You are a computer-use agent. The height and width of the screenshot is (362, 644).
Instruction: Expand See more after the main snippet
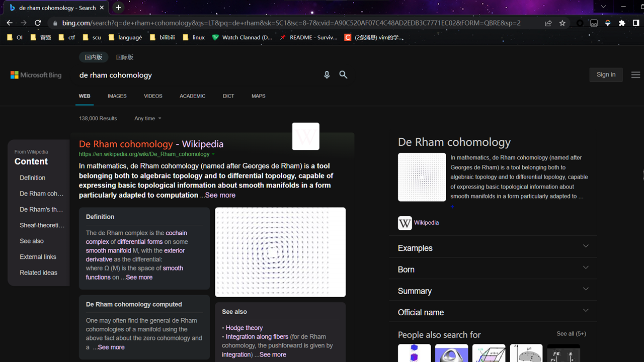point(220,195)
